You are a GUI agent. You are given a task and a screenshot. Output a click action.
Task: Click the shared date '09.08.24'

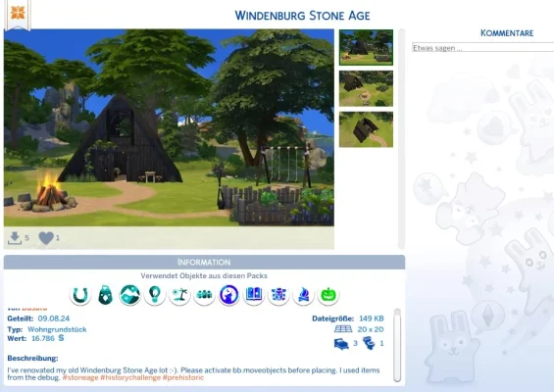(x=54, y=318)
